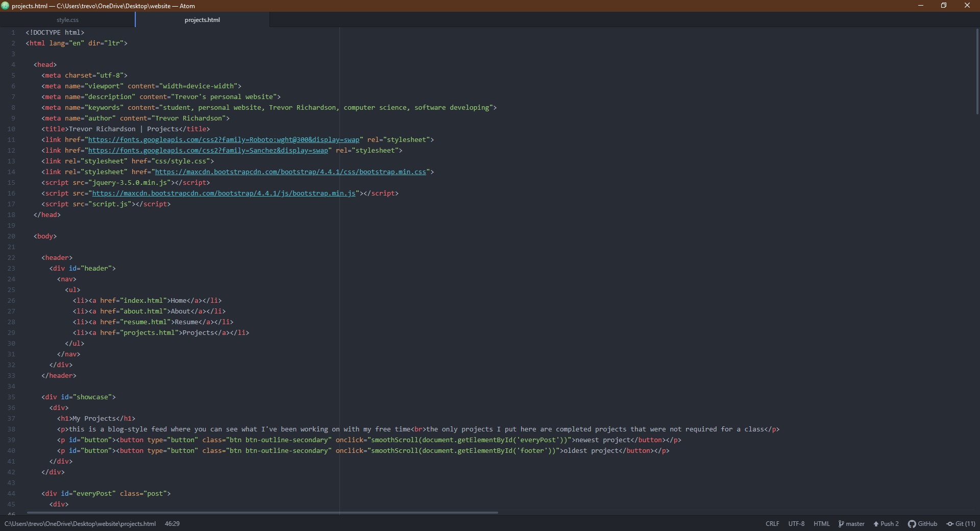Image resolution: width=980 pixels, height=531 pixels.
Task: Click line number 1 in the gutter
Action: pos(13,33)
